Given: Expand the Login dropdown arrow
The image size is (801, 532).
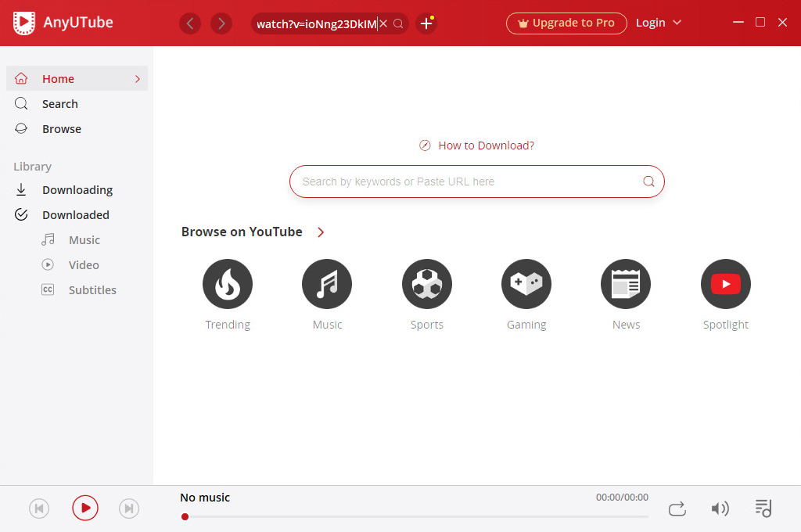Looking at the screenshot, I should (x=677, y=23).
